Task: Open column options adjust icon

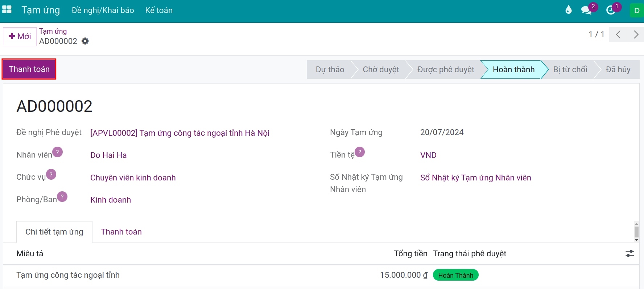Action: (630, 253)
